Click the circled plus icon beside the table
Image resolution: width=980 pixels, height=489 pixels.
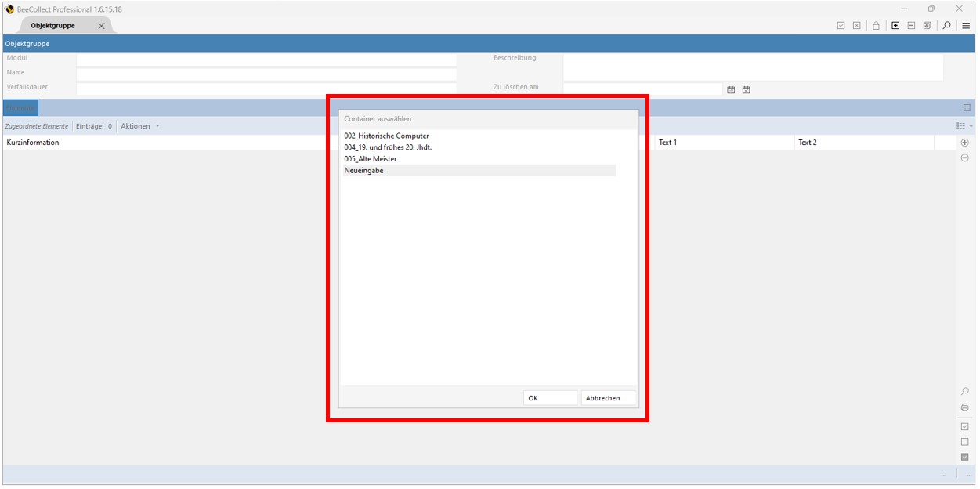(x=964, y=143)
